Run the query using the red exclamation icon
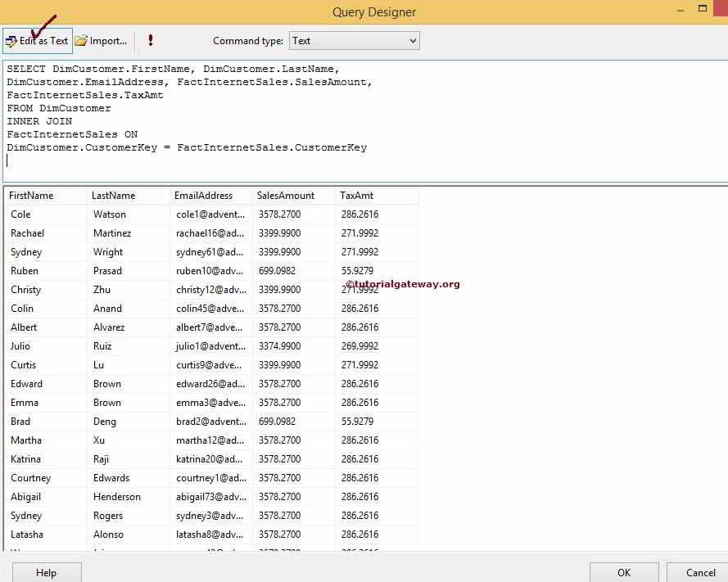The height and width of the screenshot is (582, 728). 150,40
